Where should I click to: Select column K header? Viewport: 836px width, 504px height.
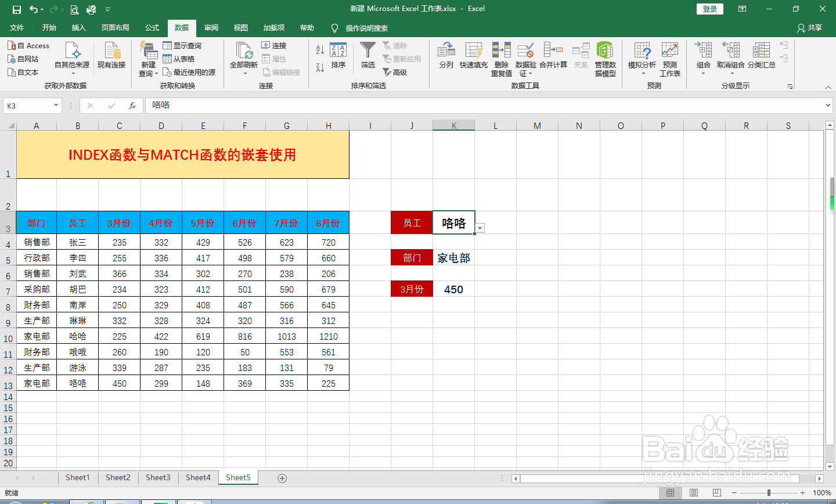[454, 125]
